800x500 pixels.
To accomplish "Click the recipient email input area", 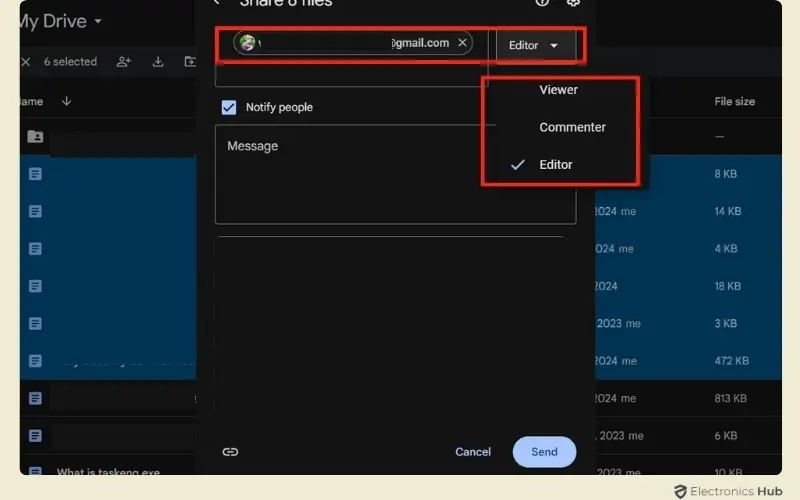I will [352, 57].
